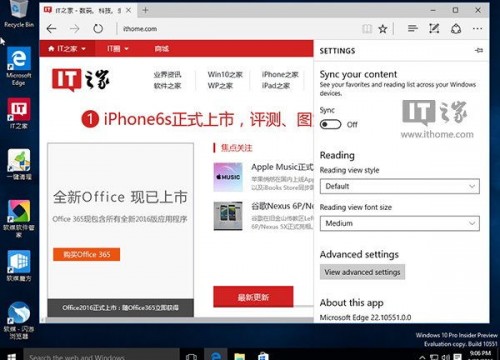Screen dimensions: 500x360
Task: Select the 软媒闪游浏览器 desktop icon
Action: tap(19, 320)
